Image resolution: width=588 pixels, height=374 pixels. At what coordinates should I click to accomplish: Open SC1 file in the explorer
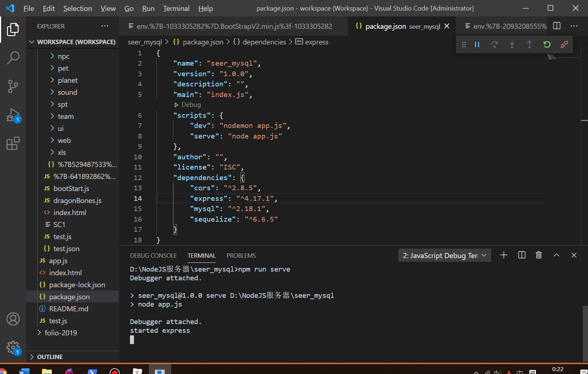[x=59, y=225]
